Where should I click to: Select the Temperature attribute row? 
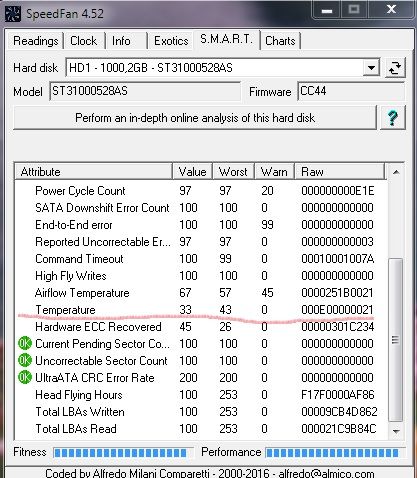click(201, 310)
